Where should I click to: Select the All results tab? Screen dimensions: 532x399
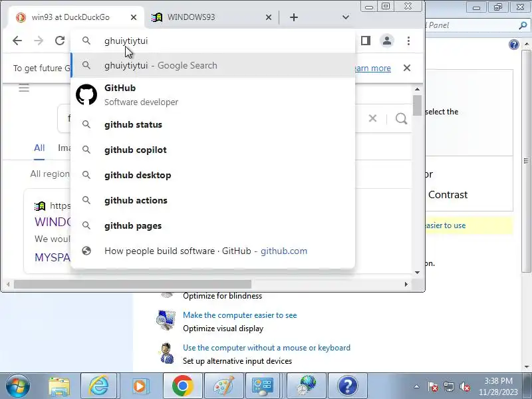(39, 148)
